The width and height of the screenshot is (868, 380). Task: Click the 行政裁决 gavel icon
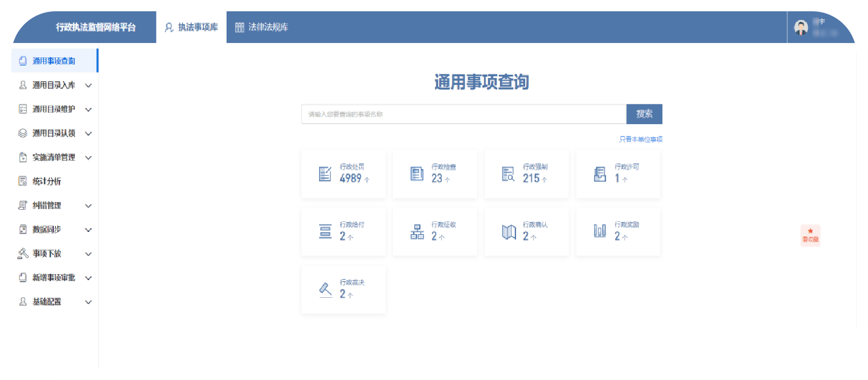(x=326, y=289)
